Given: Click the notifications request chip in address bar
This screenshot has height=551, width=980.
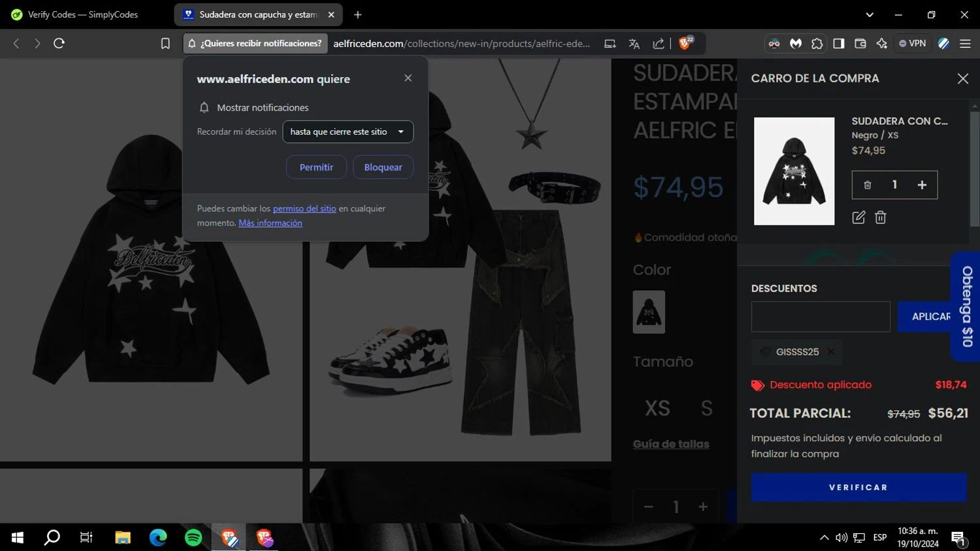Looking at the screenshot, I should [255, 44].
